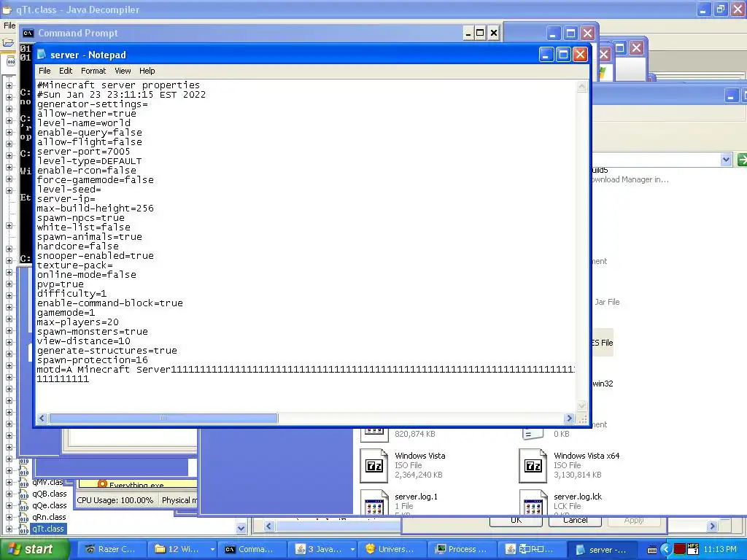
Task: Open the Notepad Help menu
Action: pos(147,71)
